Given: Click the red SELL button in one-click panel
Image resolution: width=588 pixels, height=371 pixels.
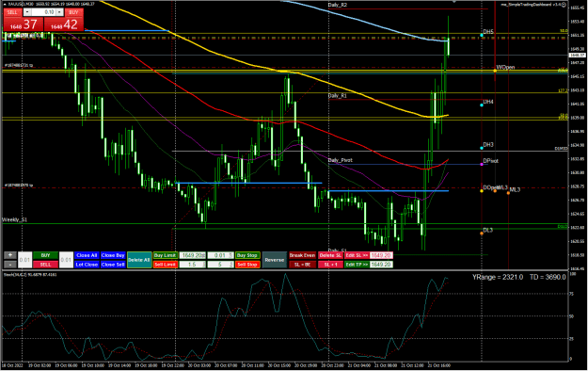Looking at the screenshot, I should (12, 12).
